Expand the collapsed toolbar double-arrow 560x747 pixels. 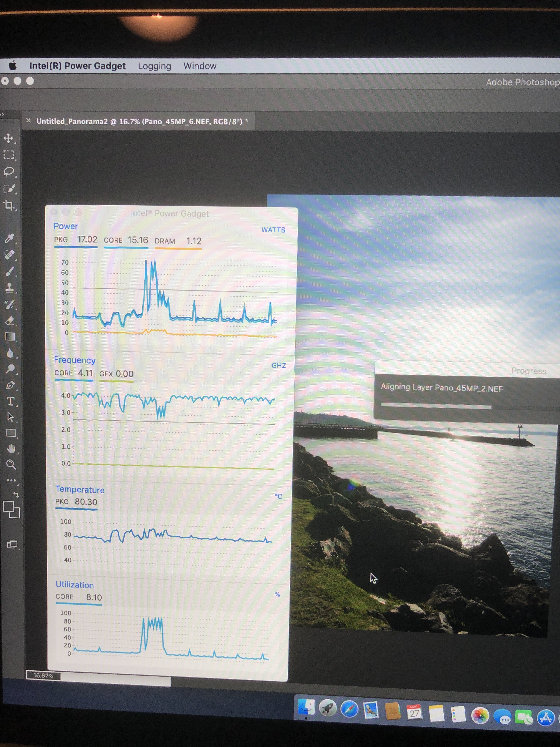point(2,114)
